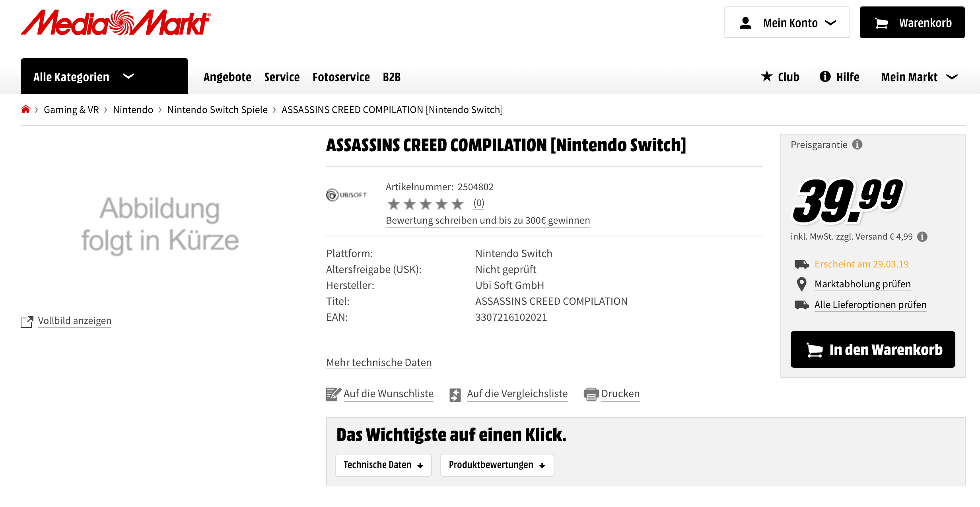The height and width of the screenshot is (507, 980).
Task: Click the Nintendo Switch platform value
Action: coord(514,253)
